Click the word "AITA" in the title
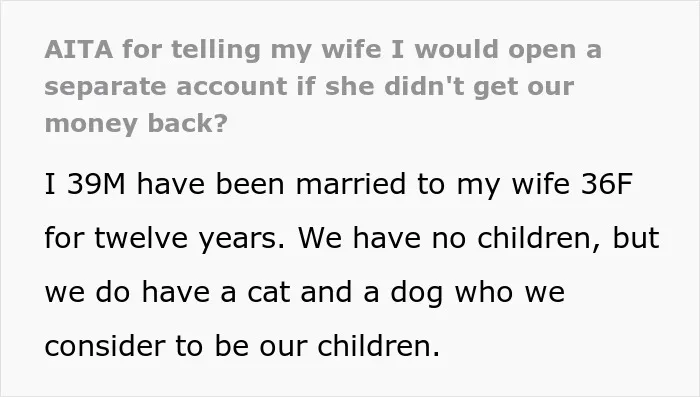Screen dimensions: 700x397 point(79,49)
